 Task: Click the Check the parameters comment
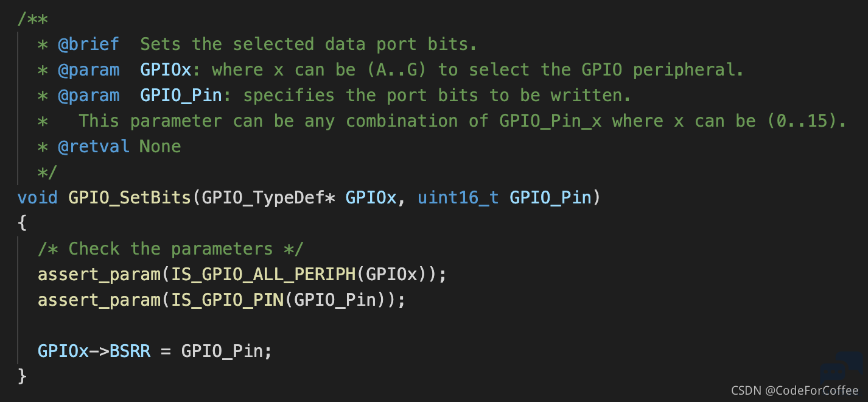click(x=170, y=249)
